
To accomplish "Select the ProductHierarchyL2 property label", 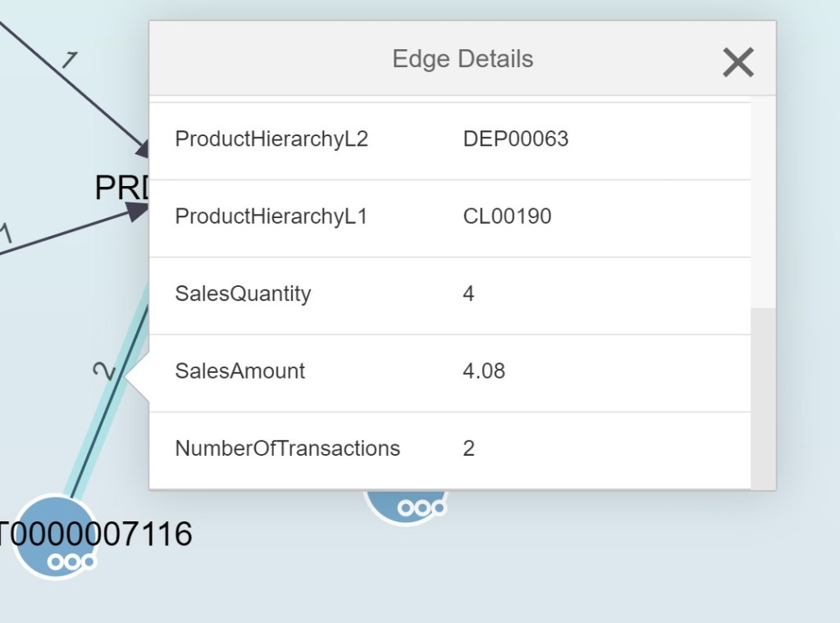I will [272, 139].
